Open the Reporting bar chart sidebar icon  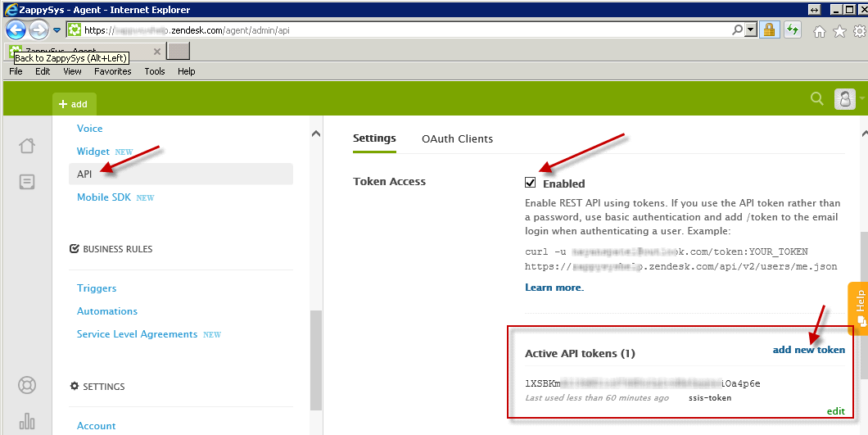[26, 420]
